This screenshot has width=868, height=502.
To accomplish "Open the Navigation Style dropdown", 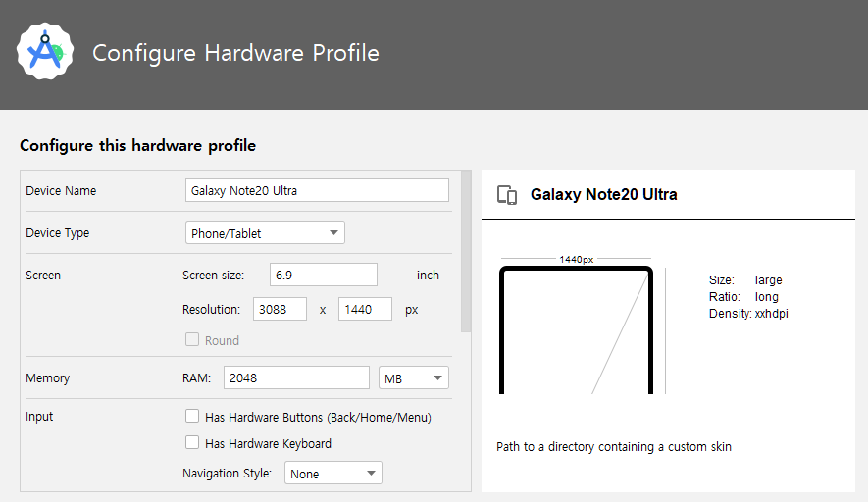I will pyautogui.click(x=333, y=474).
